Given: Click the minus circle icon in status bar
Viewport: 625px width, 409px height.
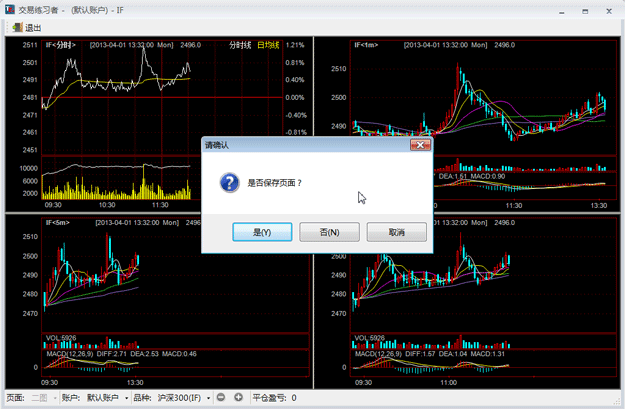Looking at the screenshot, I should tap(221, 398).
